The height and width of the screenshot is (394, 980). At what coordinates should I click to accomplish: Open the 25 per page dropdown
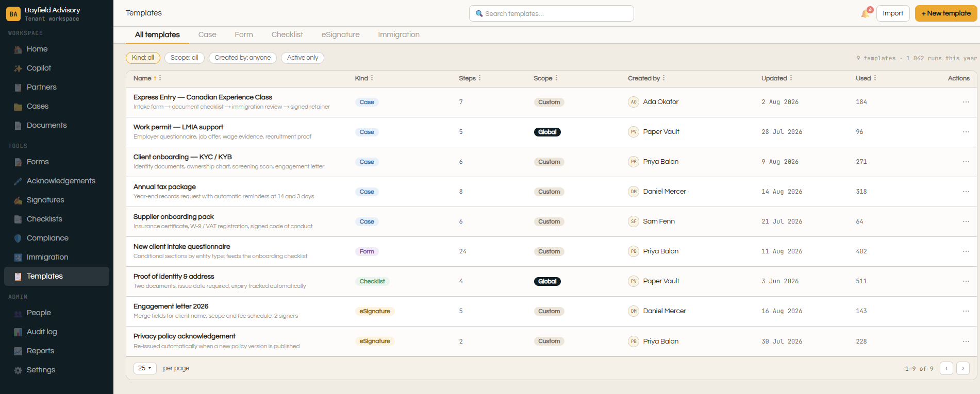click(x=145, y=368)
